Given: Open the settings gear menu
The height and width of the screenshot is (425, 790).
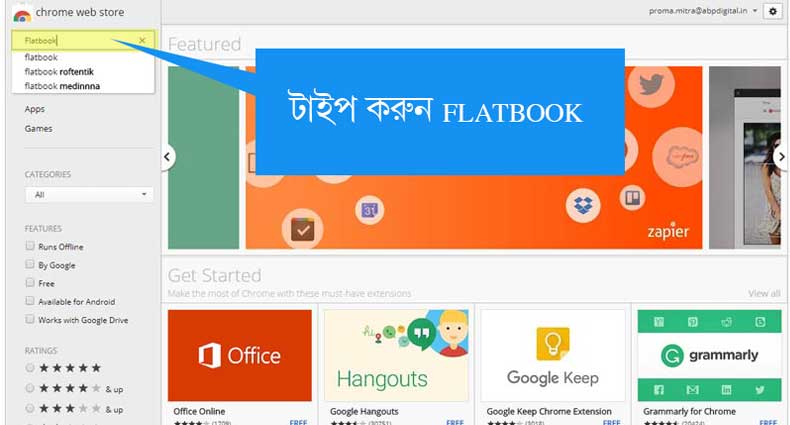Looking at the screenshot, I should coord(772,11).
